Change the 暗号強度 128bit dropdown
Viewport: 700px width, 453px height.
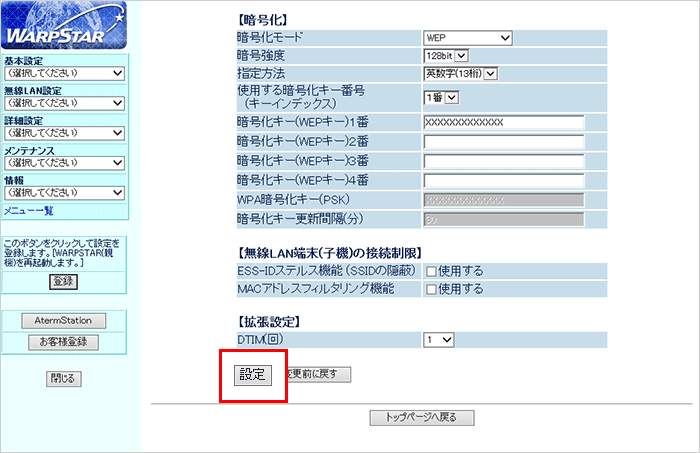pos(445,55)
